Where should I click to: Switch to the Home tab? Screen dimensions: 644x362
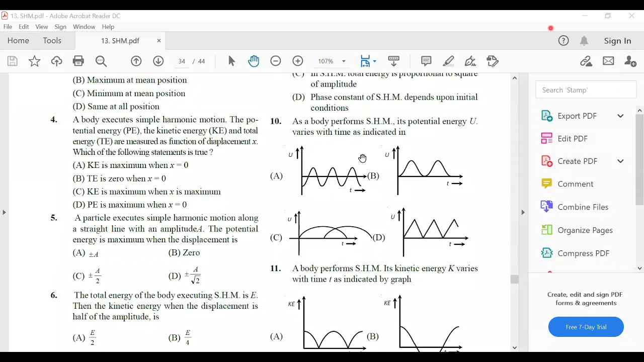[x=18, y=41]
